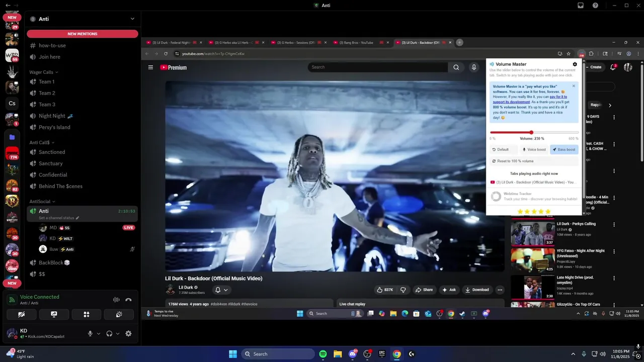
Task: Switch to G Herbo - Sessions tab
Action: pos(298,43)
